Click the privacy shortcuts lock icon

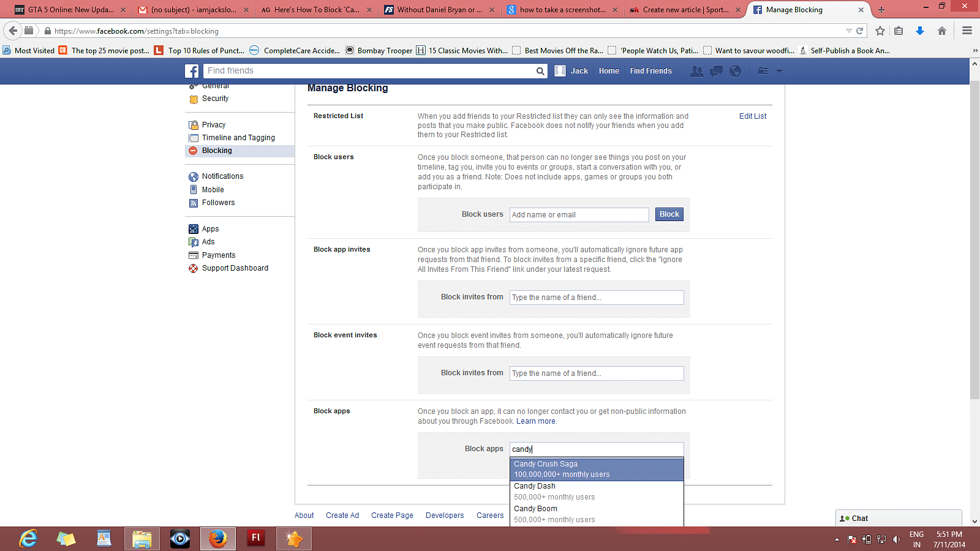763,71
